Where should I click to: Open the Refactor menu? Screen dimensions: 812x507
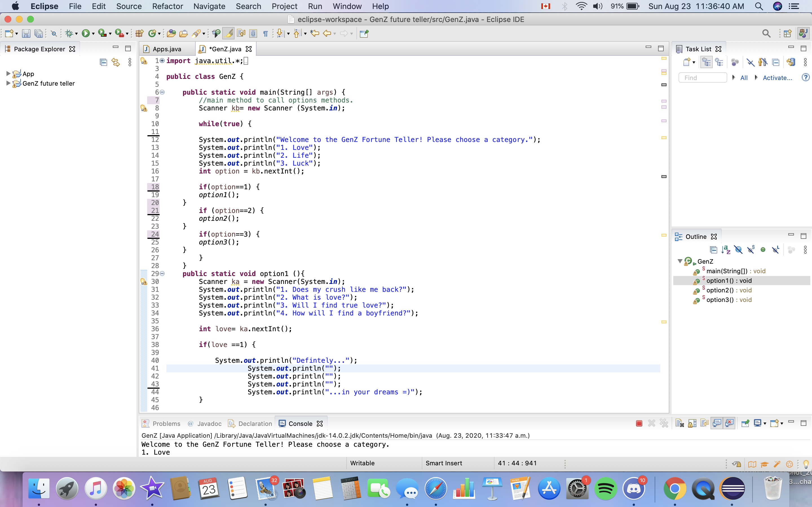[167, 6]
